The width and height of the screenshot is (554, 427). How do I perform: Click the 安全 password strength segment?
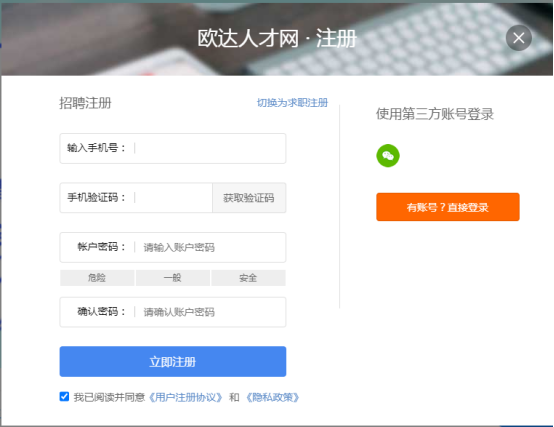(x=248, y=278)
